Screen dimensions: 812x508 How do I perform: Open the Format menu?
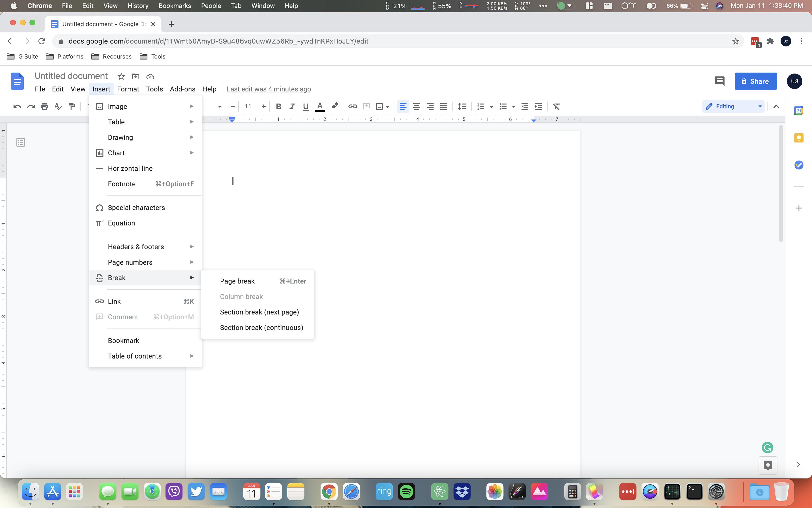click(x=128, y=89)
